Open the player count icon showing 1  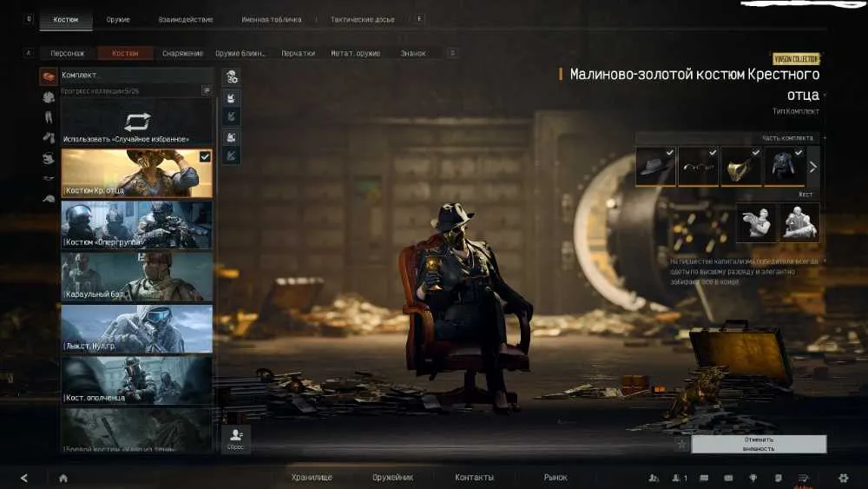coord(680,478)
